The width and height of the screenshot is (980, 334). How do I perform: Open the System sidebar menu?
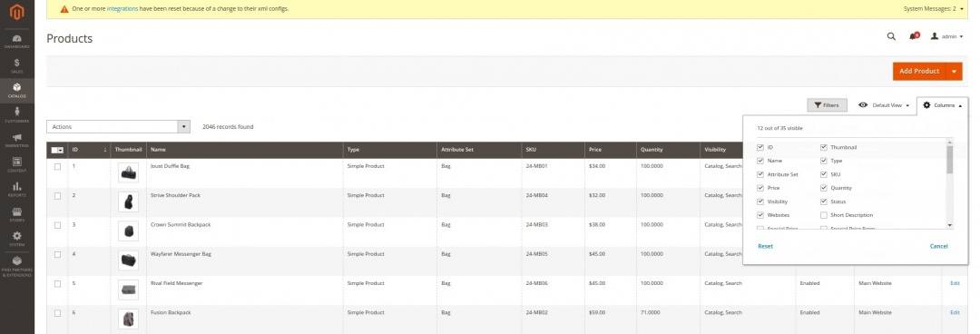17,239
